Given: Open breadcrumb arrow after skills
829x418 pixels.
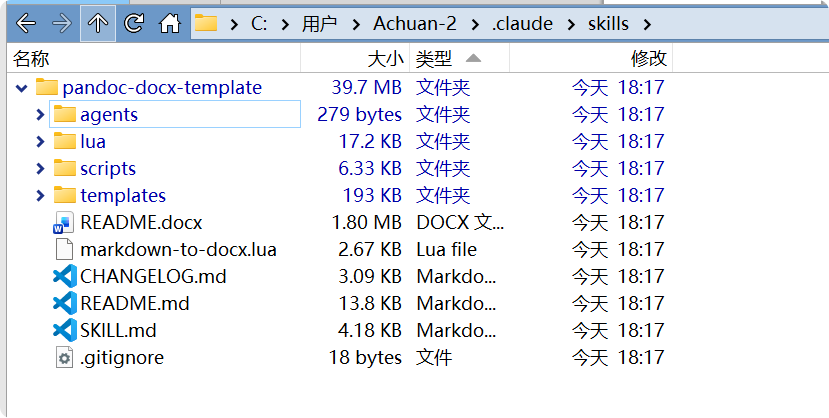Looking at the screenshot, I should click(x=647, y=24).
